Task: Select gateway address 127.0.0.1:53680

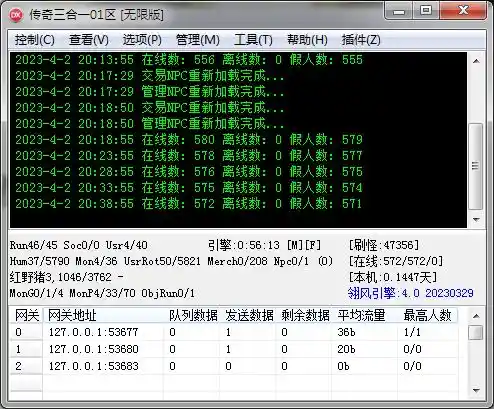Action: pos(94,349)
